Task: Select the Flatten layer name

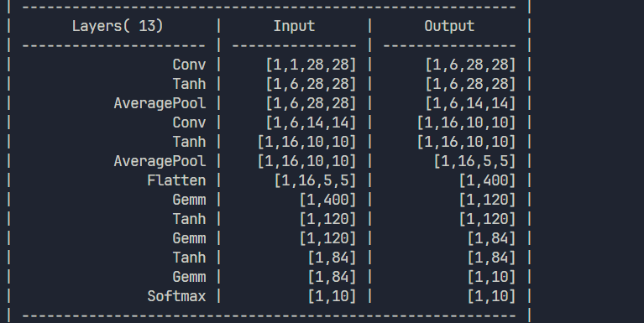Action: pyautogui.click(x=176, y=180)
